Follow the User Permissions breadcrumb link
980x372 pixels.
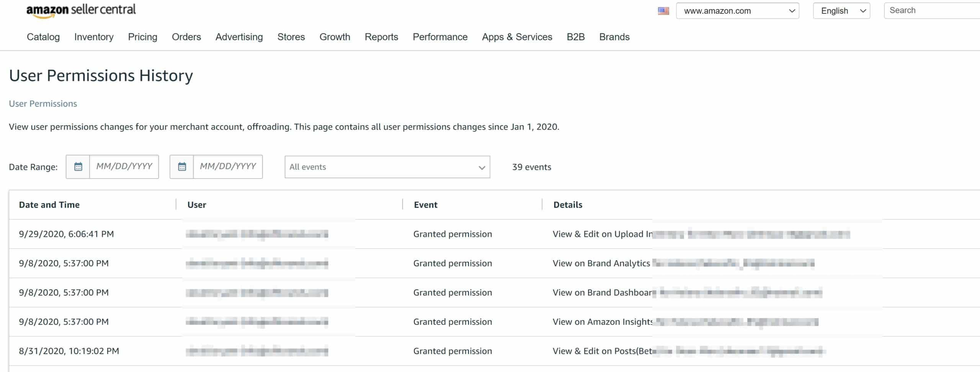pyautogui.click(x=43, y=103)
